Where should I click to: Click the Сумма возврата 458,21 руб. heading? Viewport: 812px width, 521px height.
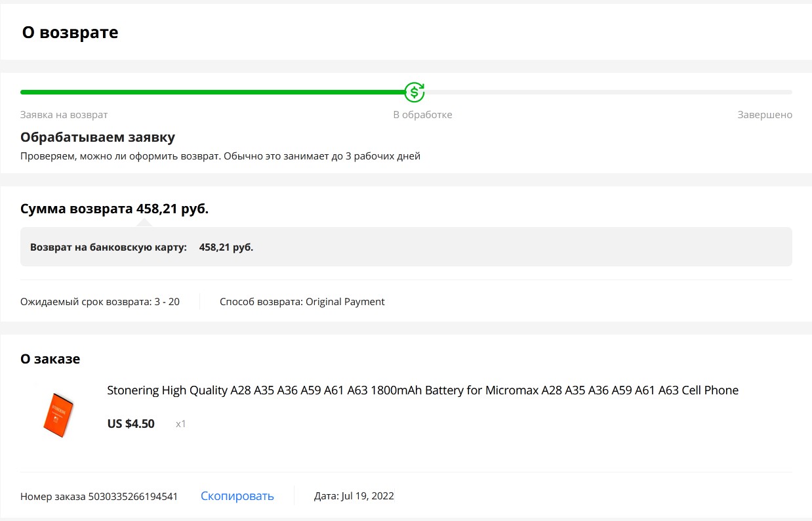[x=115, y=209]
